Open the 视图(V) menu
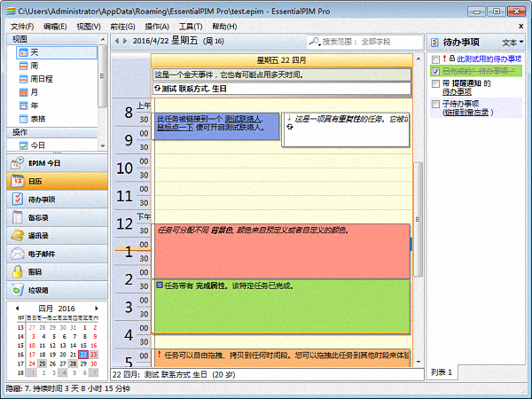The width and height of the screenshot is (532, 399). click(89, 27)
